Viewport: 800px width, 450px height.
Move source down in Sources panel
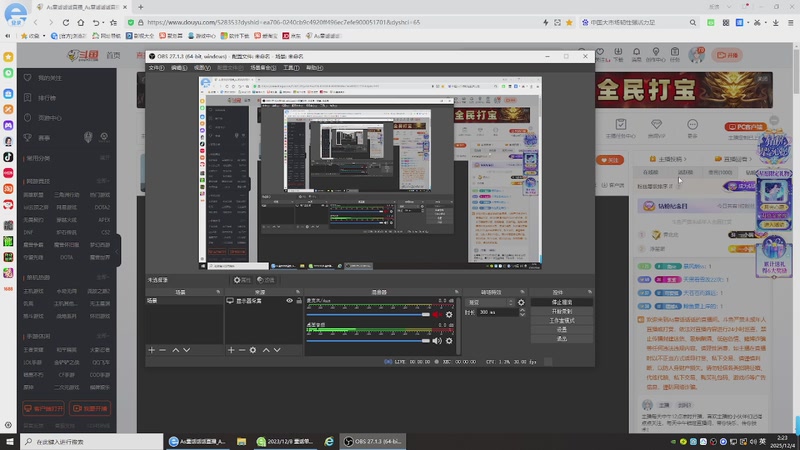[277, 350]
